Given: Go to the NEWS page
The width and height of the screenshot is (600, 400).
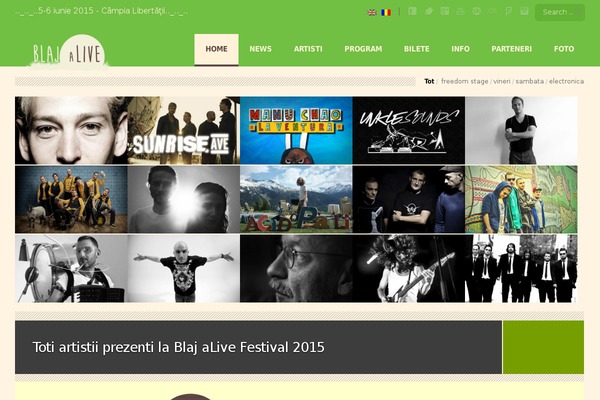Looking at the screenshot, I should 260,49.
